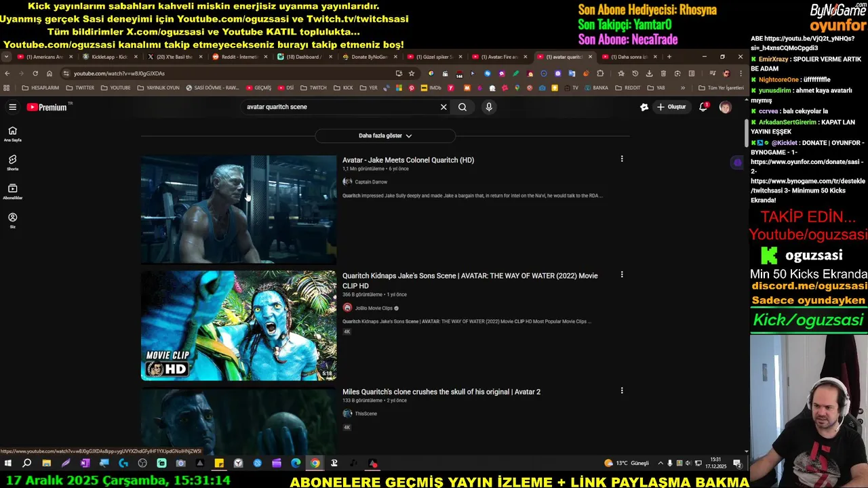Viewport: 868px width, 488px height.
Task: Go back with the browser back arrow
Action: pos(7,73)
